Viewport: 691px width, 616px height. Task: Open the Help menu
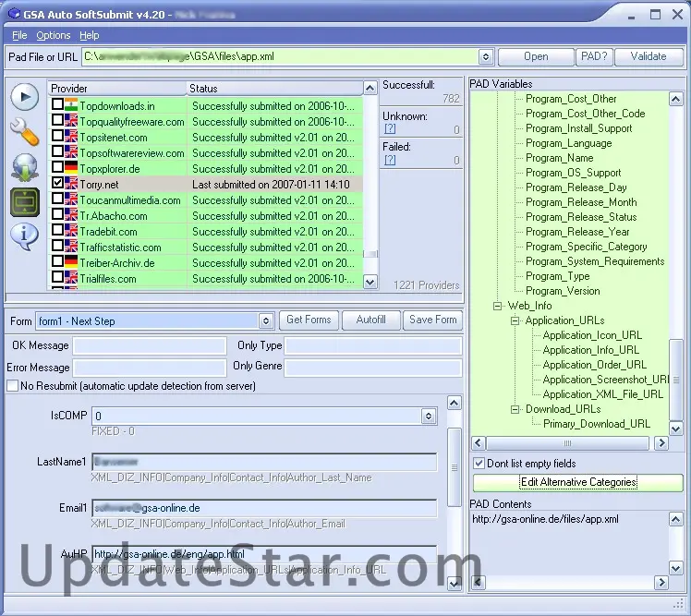pyautogui.click(x=90, y=35)
